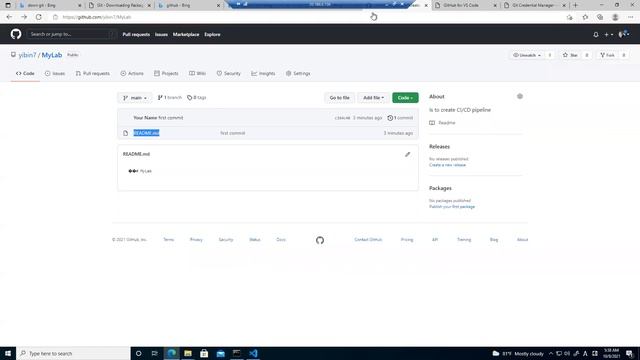640x360 pixels.
Task: Star the MyLab repository
Action: tap(570, 55)
